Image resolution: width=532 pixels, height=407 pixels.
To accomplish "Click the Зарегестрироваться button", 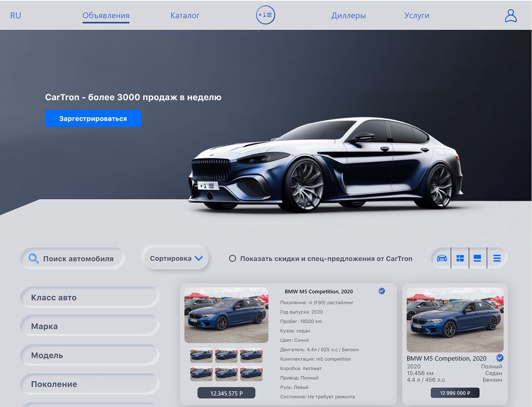I will (x=93, y=118).
